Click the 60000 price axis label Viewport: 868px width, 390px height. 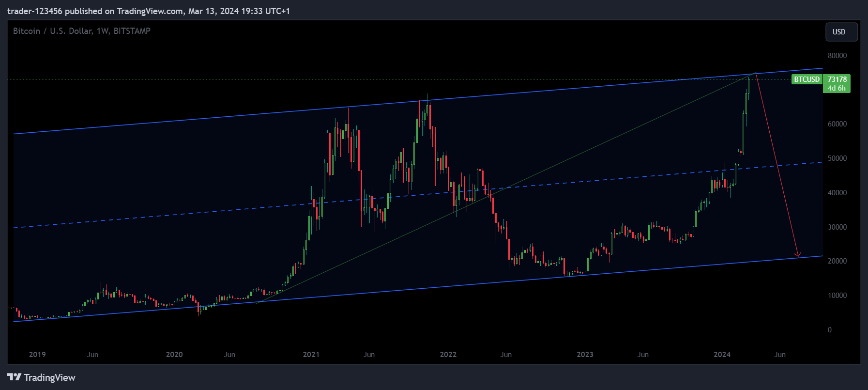tap(837, 124)
